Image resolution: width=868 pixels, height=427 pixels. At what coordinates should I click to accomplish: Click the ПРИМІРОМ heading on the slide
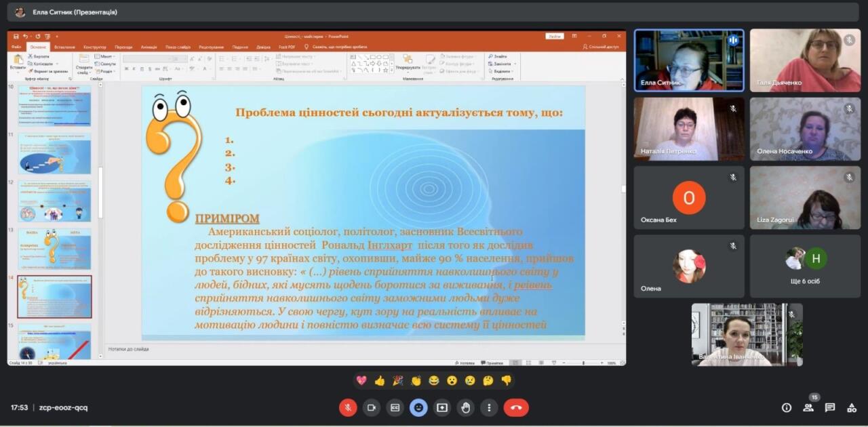[x=227, y=218]
